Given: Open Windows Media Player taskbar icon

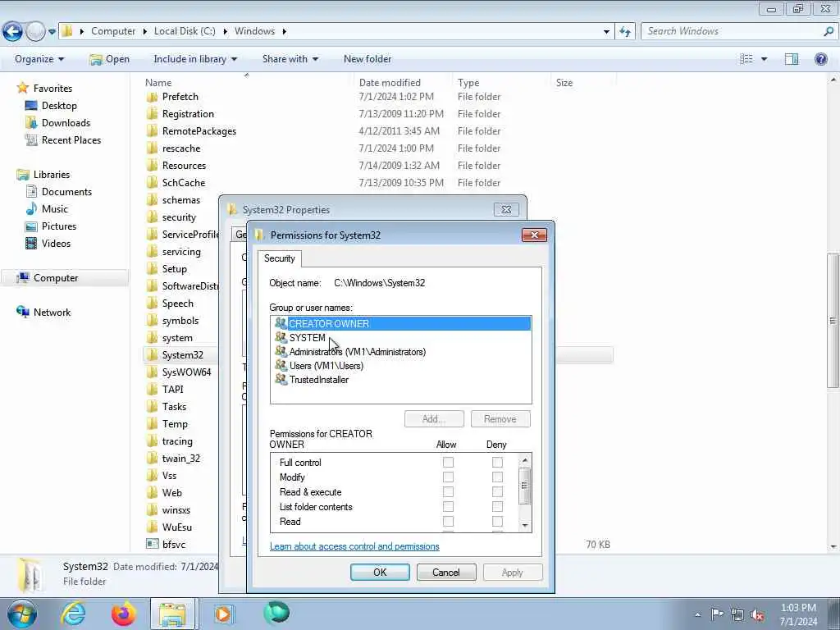Looking at the screenshot, I should tap(223, 614).
